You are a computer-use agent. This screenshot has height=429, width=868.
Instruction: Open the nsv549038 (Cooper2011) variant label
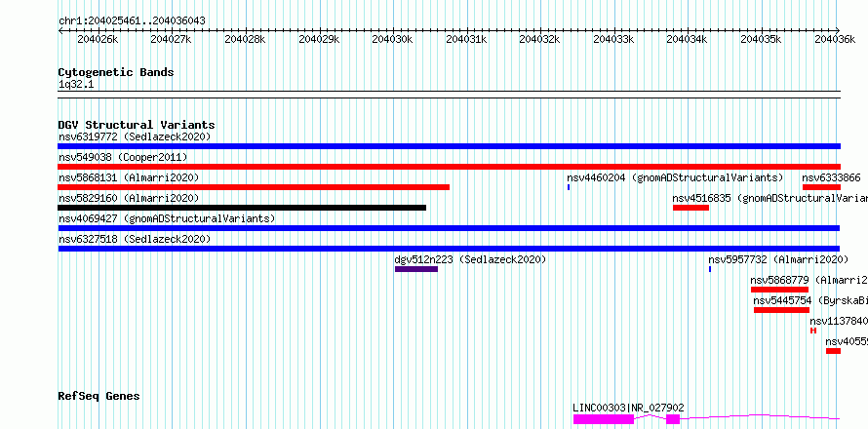click(x=123, y=157)
